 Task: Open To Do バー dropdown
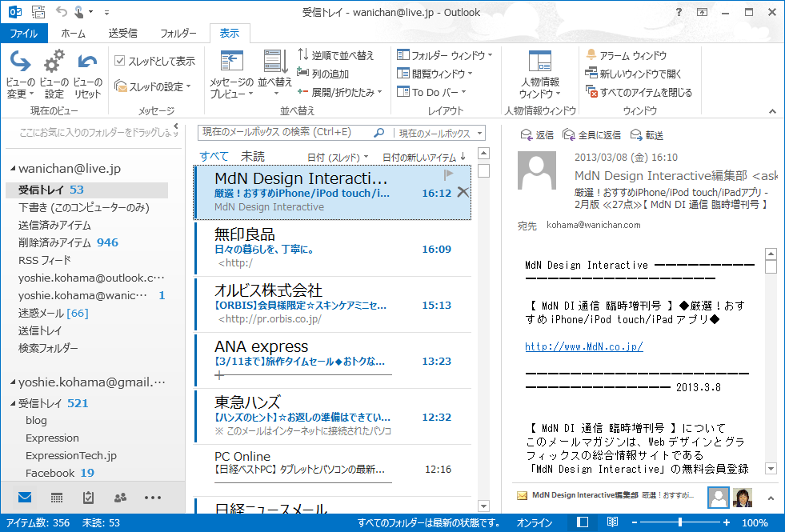(431, 92)
